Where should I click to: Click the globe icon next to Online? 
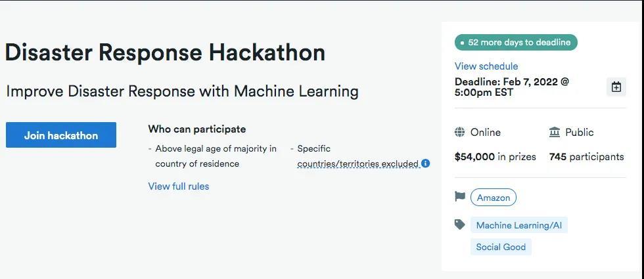coord(460,132)
